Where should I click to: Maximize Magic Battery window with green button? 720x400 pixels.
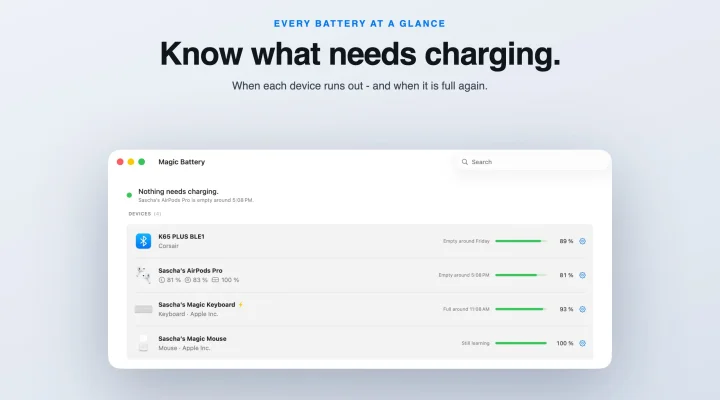tap(141, 162)
